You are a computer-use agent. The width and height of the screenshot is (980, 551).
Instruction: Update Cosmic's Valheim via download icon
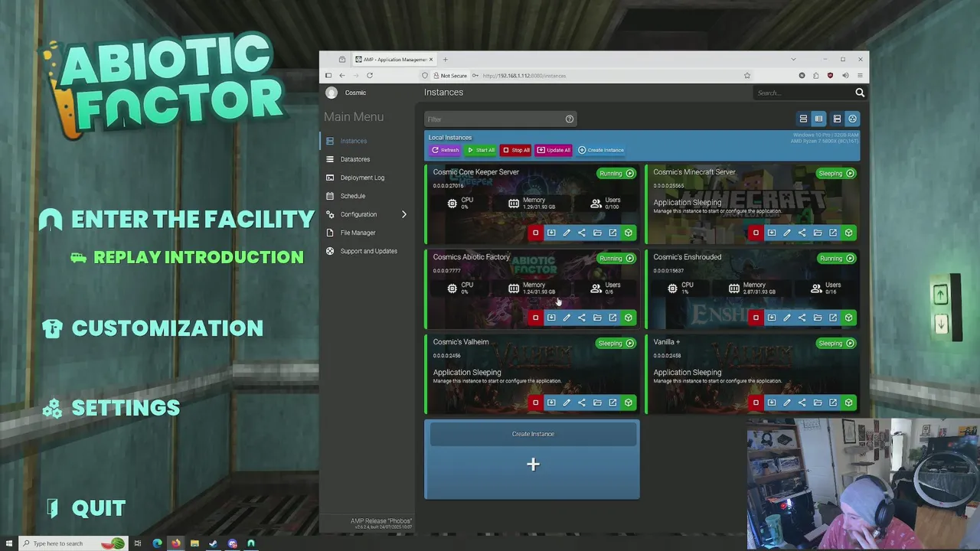tap(550, 403)
